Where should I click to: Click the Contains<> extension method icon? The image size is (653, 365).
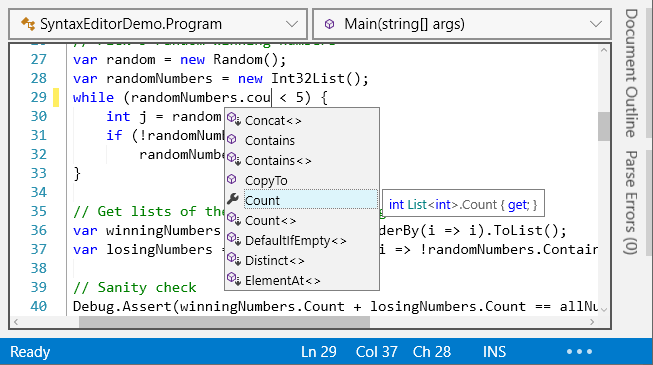(233, 160)
